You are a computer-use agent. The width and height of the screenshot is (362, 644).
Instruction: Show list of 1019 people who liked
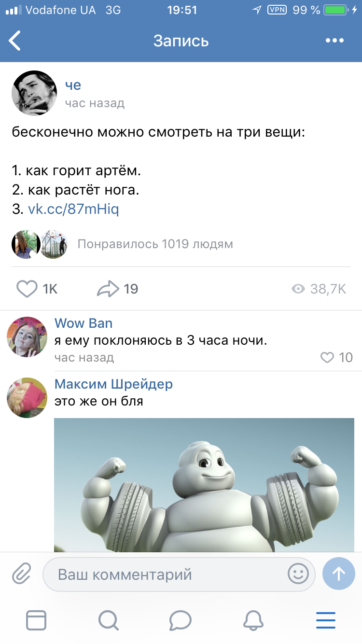click(155, 244)
